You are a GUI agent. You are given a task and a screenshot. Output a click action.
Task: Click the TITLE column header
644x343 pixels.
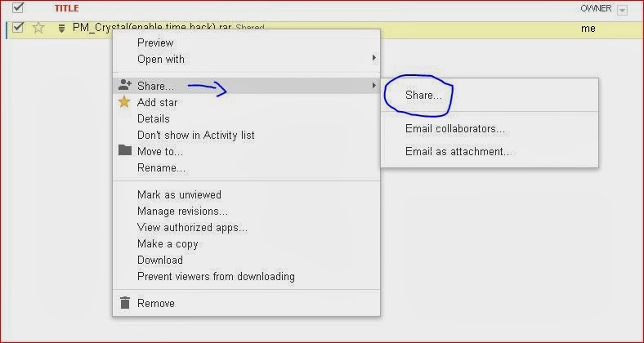66,8
